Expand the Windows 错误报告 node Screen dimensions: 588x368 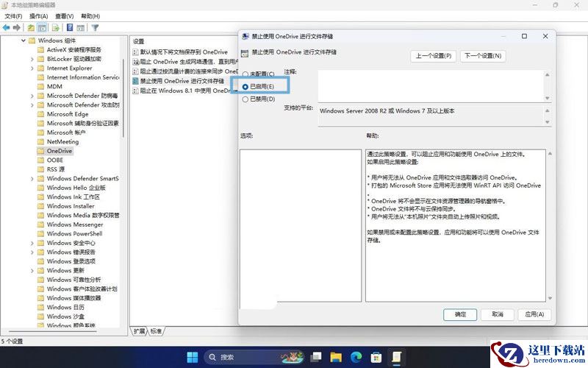point(32,252)
